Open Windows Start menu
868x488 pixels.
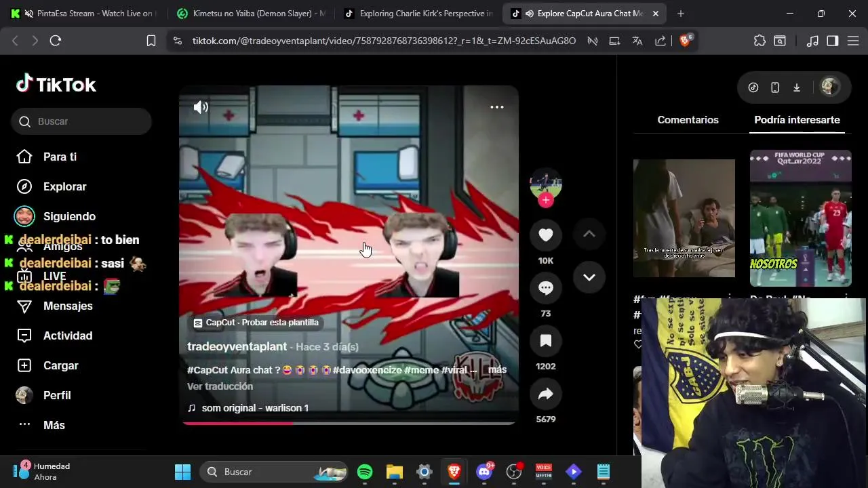tap(182, 472)
